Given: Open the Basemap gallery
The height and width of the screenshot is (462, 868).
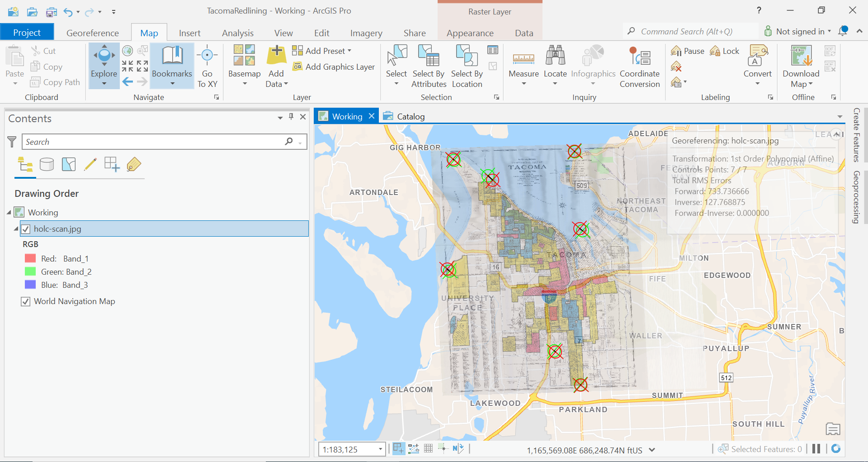Looking at the screenshot, I should pos(244,66).
